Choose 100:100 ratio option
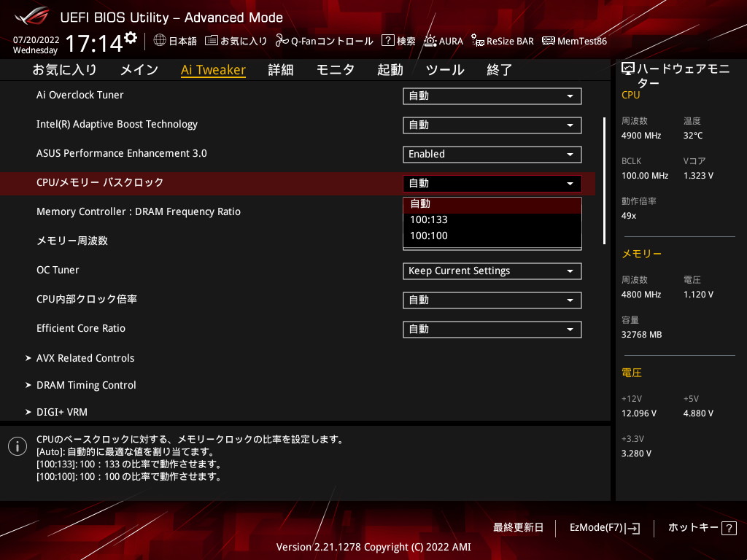747x560 pixels. coord(492,236)
